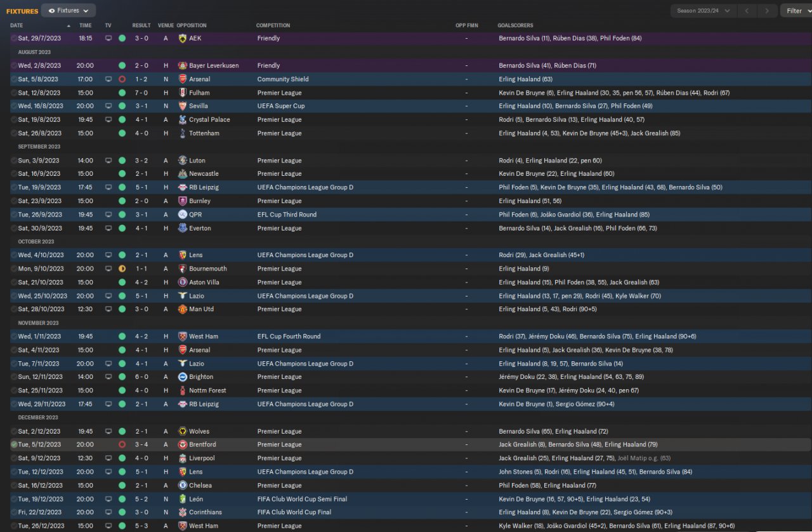Viewport: 812px width, 532px height.
Task: Open the Fixtures view dropdown
Action: tap(69, 10)
